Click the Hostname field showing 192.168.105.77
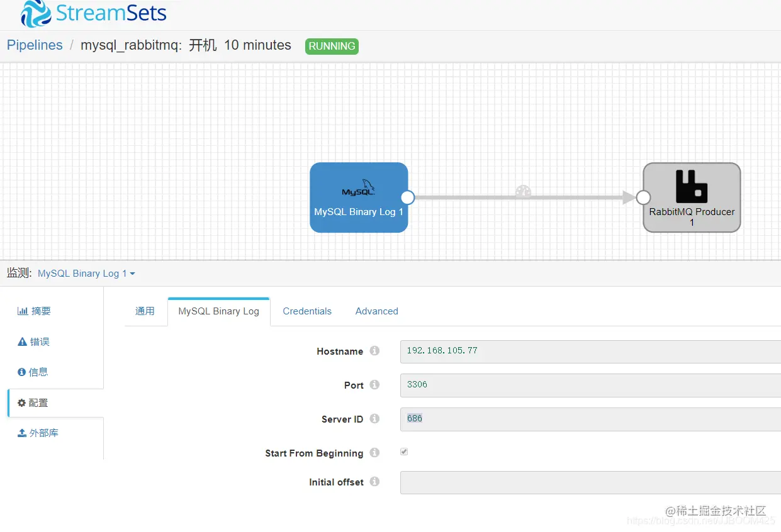This screenshot has height=532, width=781. coord(590,352)
